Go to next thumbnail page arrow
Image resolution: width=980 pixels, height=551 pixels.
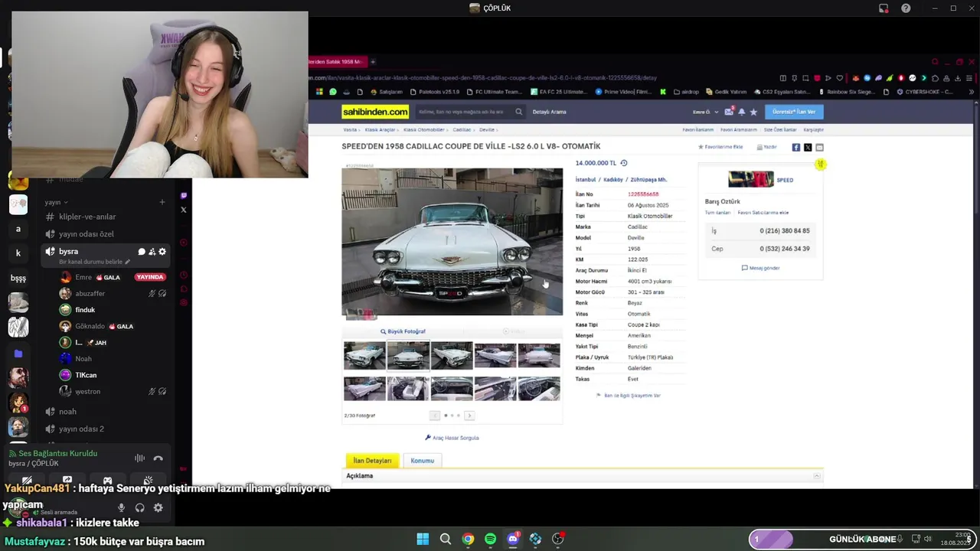(469, 416)
